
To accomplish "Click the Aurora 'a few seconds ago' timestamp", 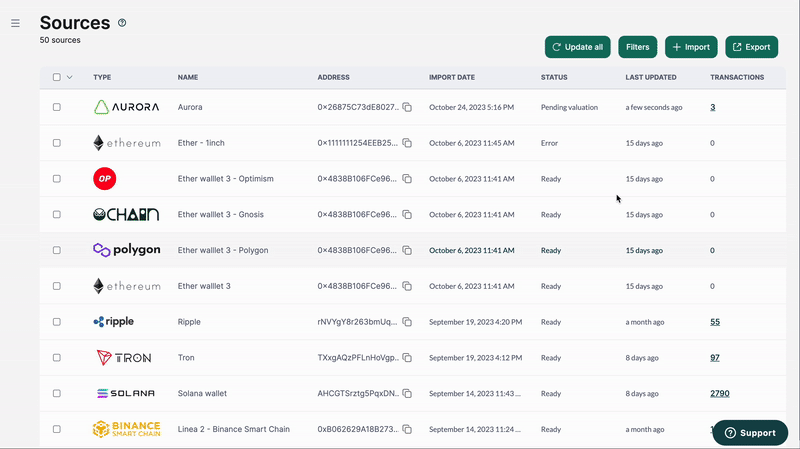I will [x=654, y=107].
